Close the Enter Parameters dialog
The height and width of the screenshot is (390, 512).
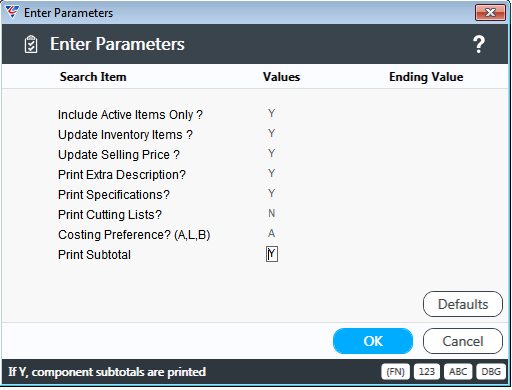[490, 13]
